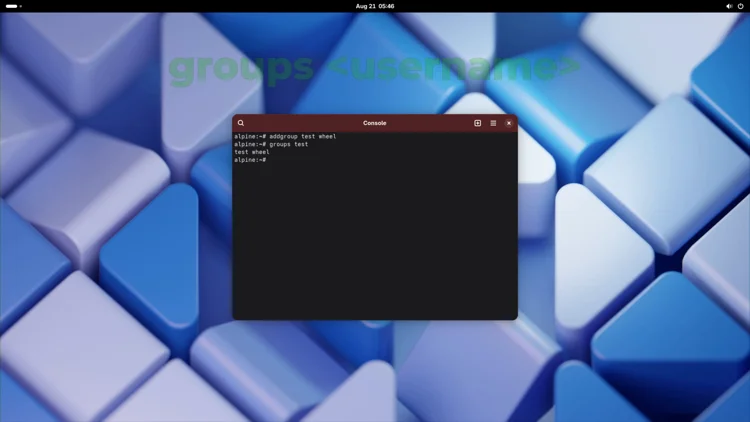Click the 'addgroup test wheel' command line
The height and width of the screenshot is (422, 750).
coord(285,136)
